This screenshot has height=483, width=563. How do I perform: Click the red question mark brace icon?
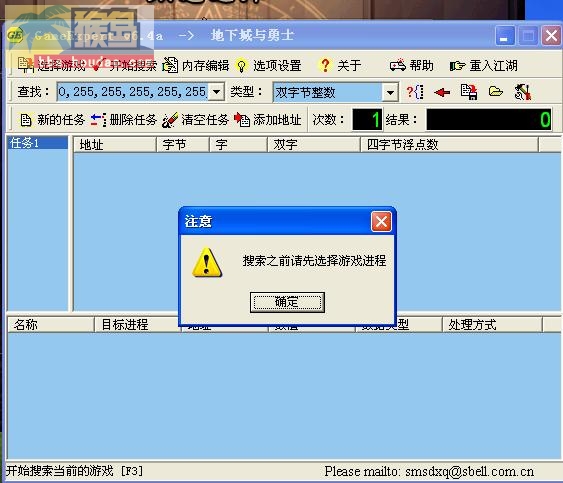click(x=415, y=92)
